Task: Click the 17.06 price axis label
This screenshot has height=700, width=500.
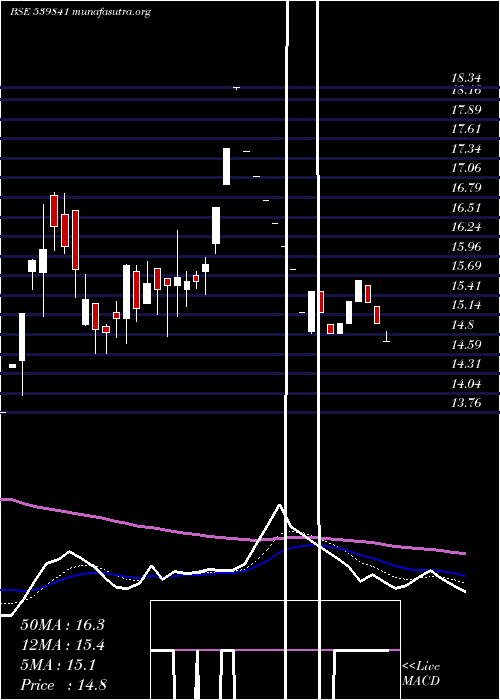Action: point(466,168)
